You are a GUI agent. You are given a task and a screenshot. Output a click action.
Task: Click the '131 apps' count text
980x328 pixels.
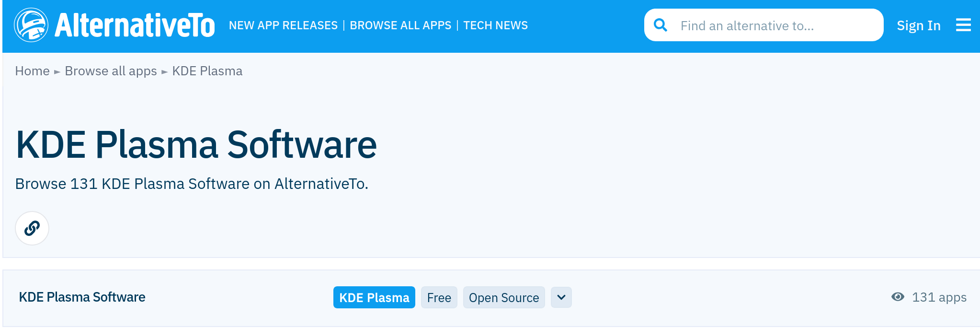point(939,297)
